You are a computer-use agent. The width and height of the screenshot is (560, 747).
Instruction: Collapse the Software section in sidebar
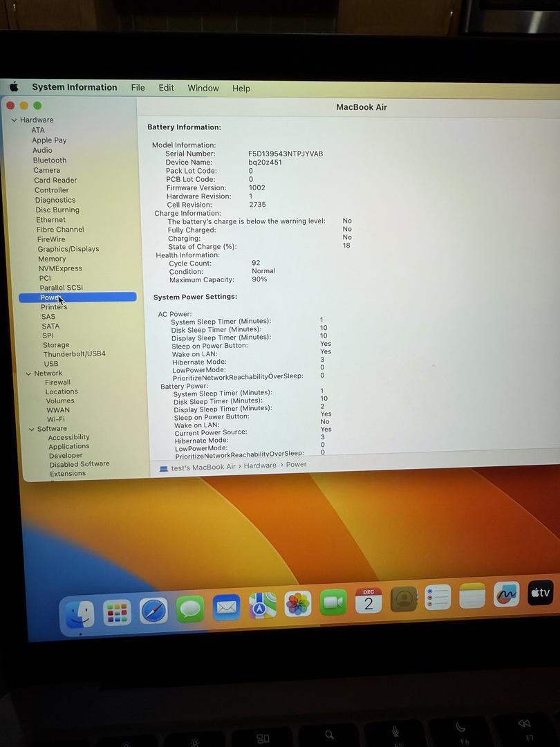pyautogui.click(x=31, y=429)
